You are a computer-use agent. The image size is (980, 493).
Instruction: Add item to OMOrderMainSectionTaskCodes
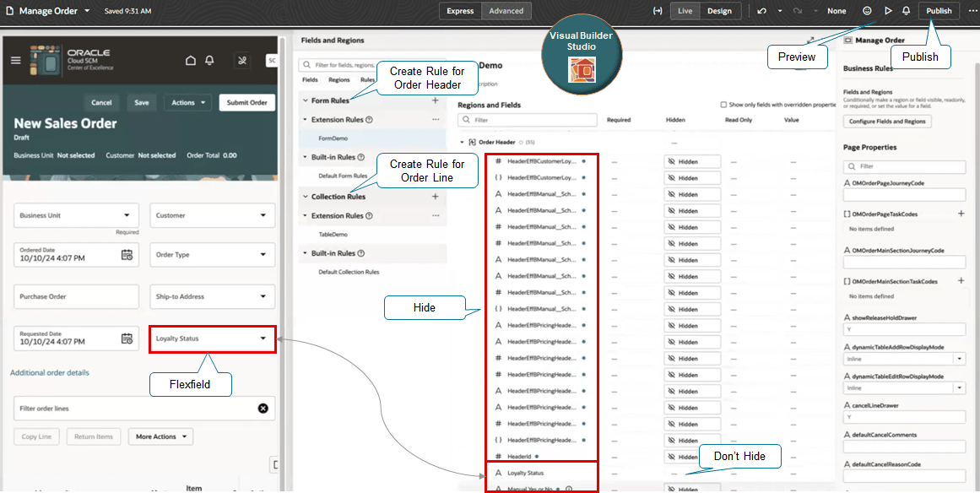point(961,281)
